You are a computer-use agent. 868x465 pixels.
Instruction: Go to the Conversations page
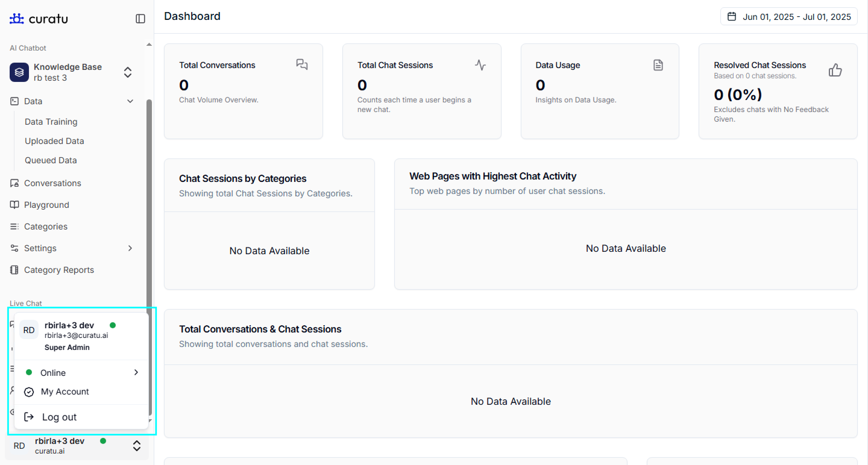coord(52,183)
